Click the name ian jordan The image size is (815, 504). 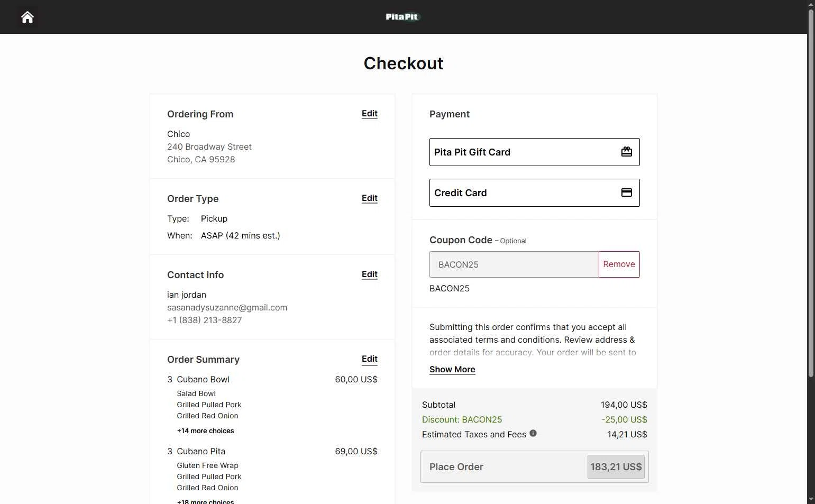click(187, 295)
